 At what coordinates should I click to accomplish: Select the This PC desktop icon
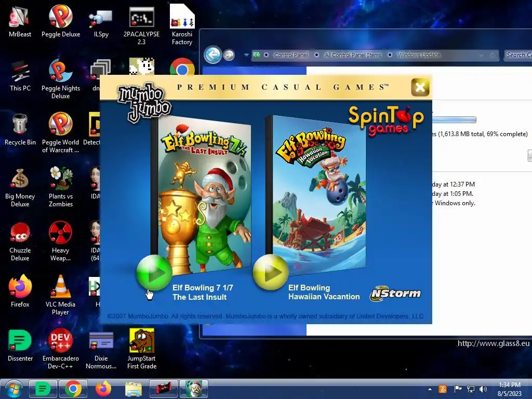point(20,75)
